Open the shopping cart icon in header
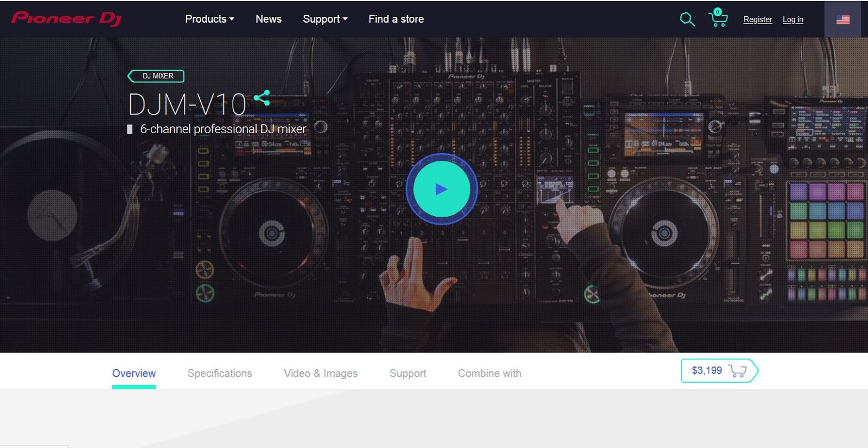Screen dimensions: 868x448 718,18
